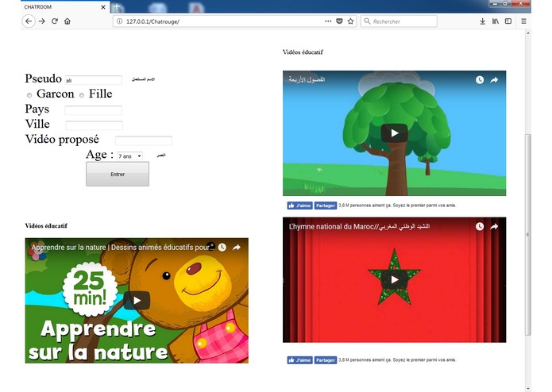Screen dimensions: 552x392
Task: Toggle the browser sidebar
Action: [508, 21]
